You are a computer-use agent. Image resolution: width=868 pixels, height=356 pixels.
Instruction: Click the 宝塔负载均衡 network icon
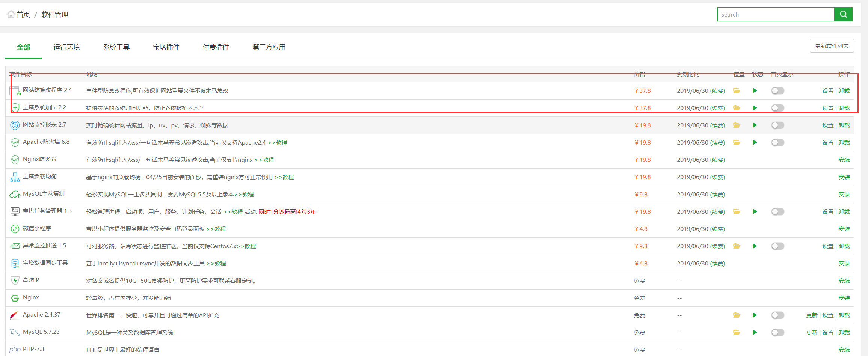tap(15, 177)
